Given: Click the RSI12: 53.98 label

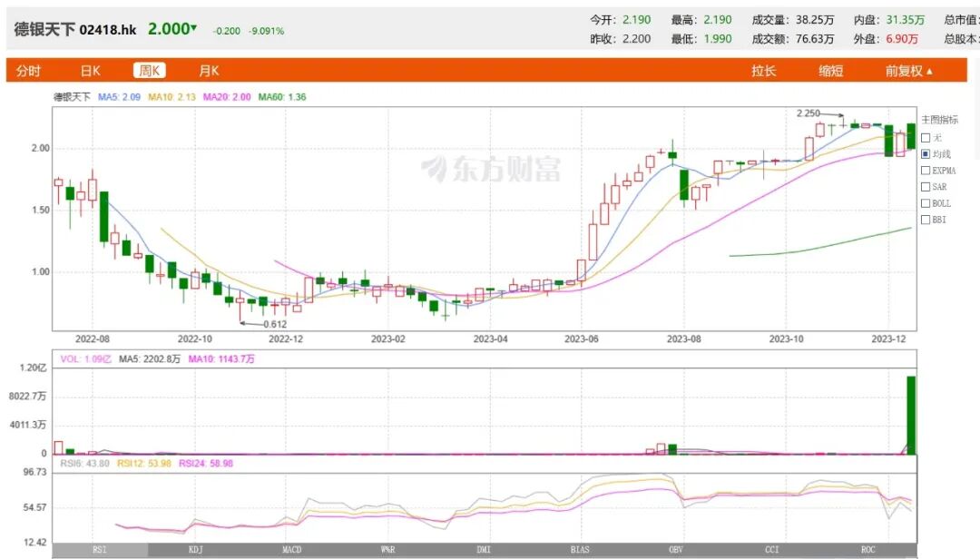Looking at the screenshot, I should 143,464.
